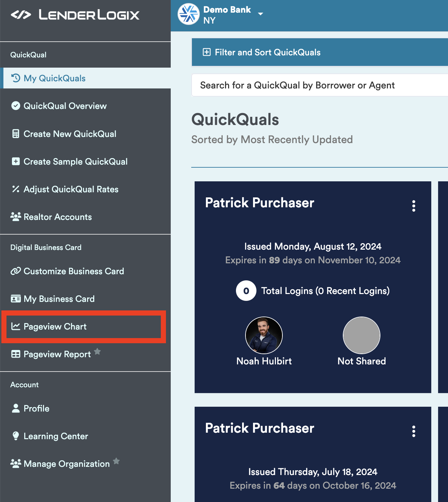Image resolution: width=448 pixels, height=502 pixels.
Task: Click the Patrick Purchaser name issued August 12
Action: pos(260,203)
